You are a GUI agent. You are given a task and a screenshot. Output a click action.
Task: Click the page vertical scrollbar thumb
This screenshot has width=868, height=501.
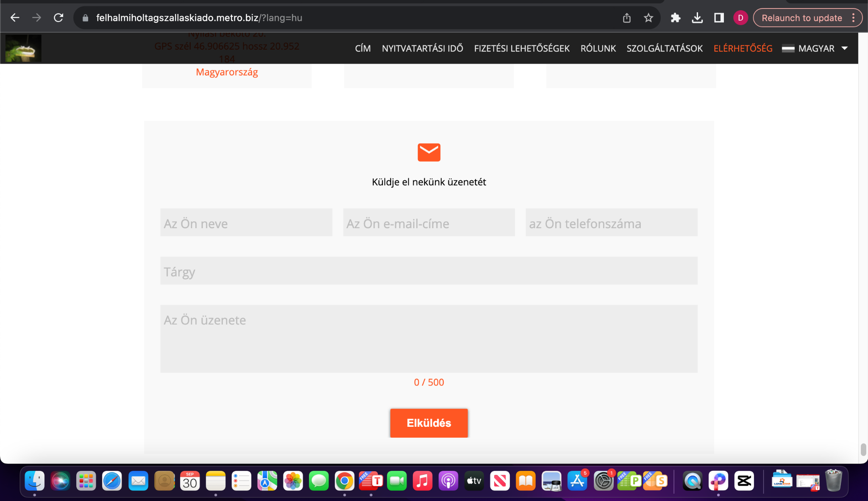click(863, 449)
